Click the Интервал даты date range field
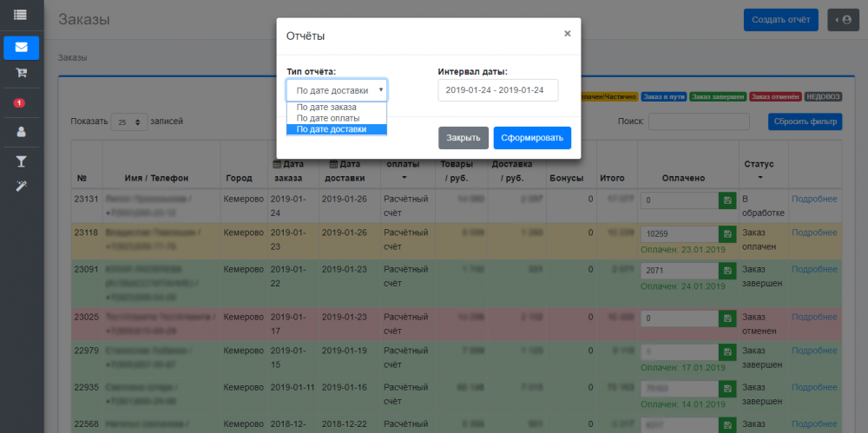This screenshot has width=868, height=433. pyautogui.click(x=497, y=90)
